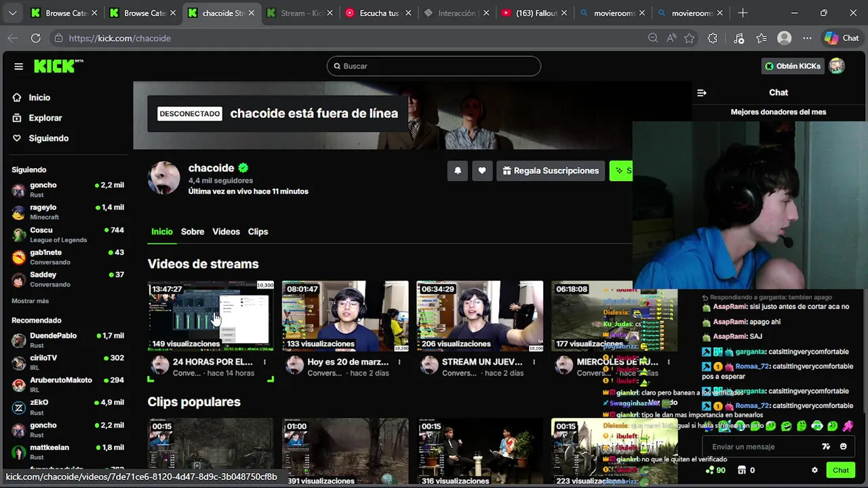868x488 pixels.
Task: Open options menu for Hoy es 20 de marzo video
Action: coord(399,362)
